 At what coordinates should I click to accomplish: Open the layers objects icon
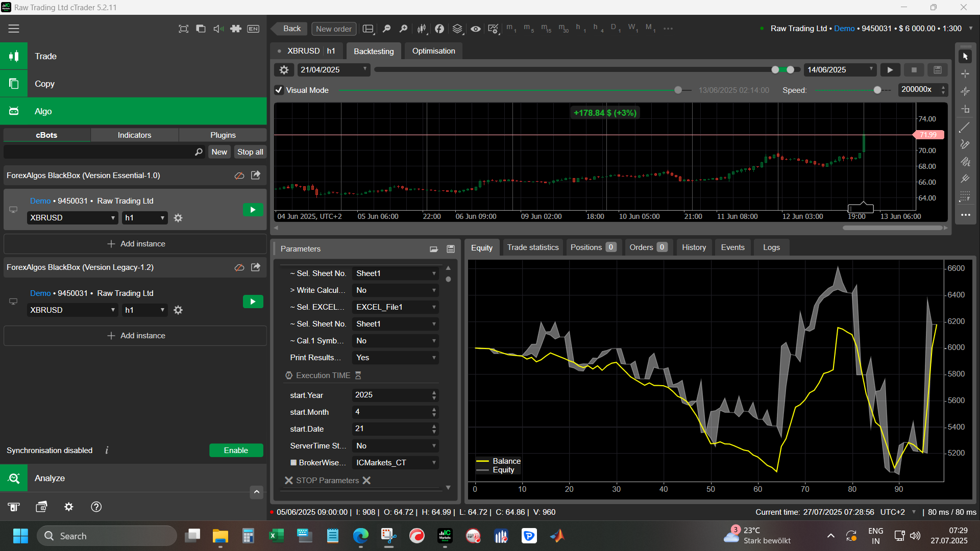(x=457, y=29)
